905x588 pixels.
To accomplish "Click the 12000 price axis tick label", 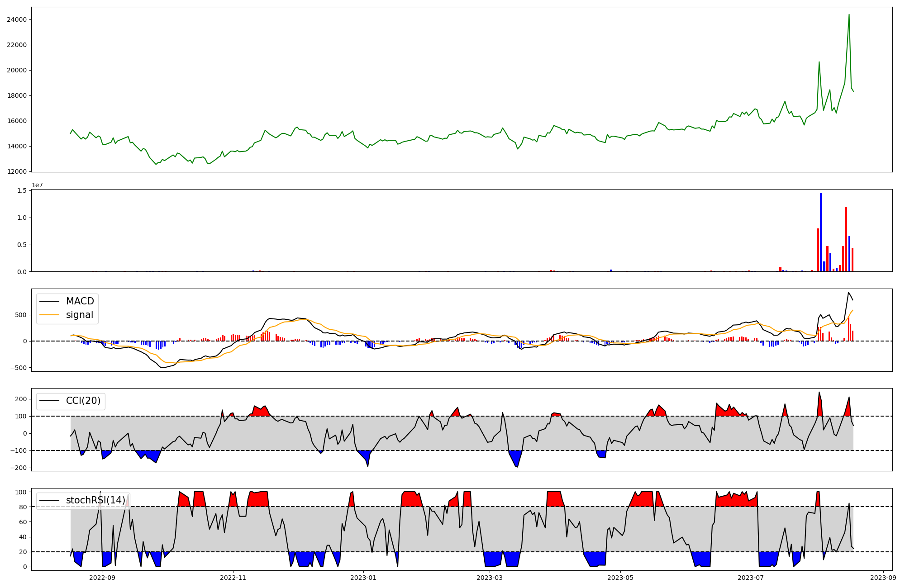I will [17, 172].
